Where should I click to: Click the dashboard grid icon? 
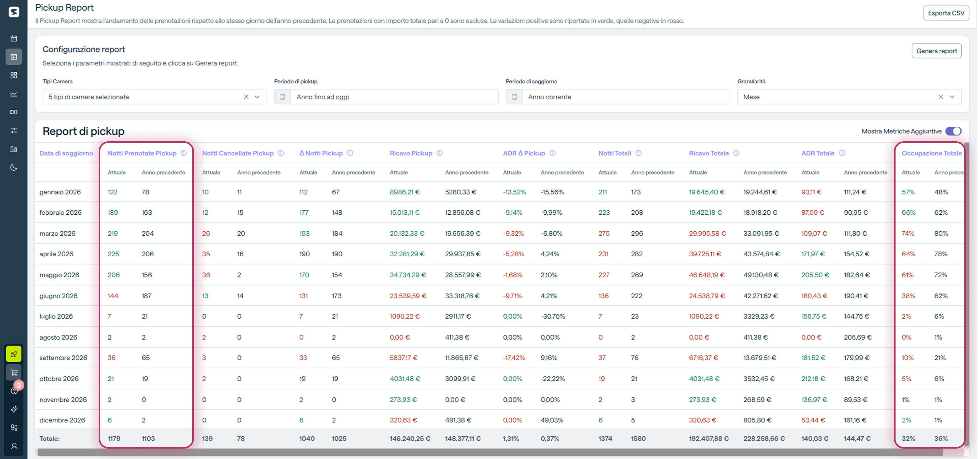14,75
